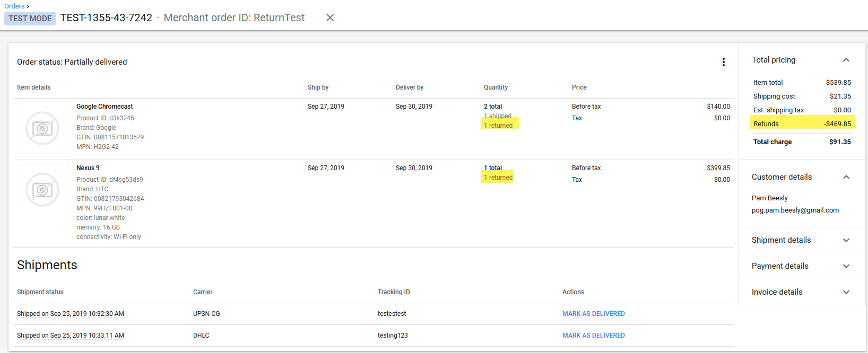Click the Google Chromecast placeholder image
Viewport: 868px width, 353px height.
[x=42, y=128]
